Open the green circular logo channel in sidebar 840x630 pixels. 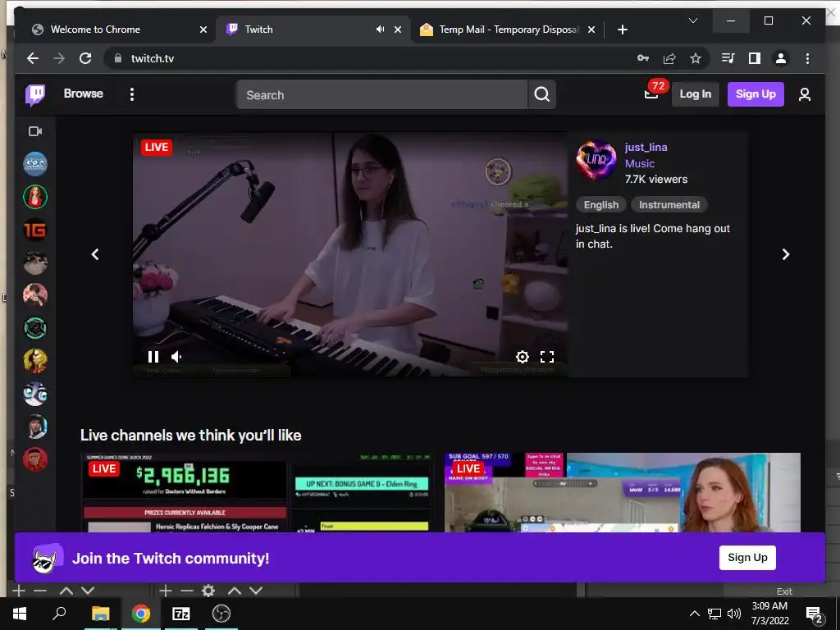click(x=35, y=328)
